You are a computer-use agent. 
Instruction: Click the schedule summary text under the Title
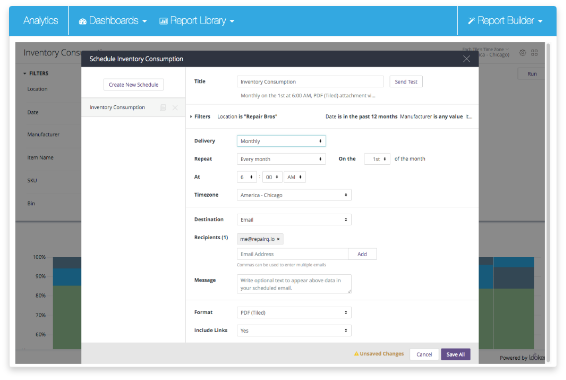(308, 96)
